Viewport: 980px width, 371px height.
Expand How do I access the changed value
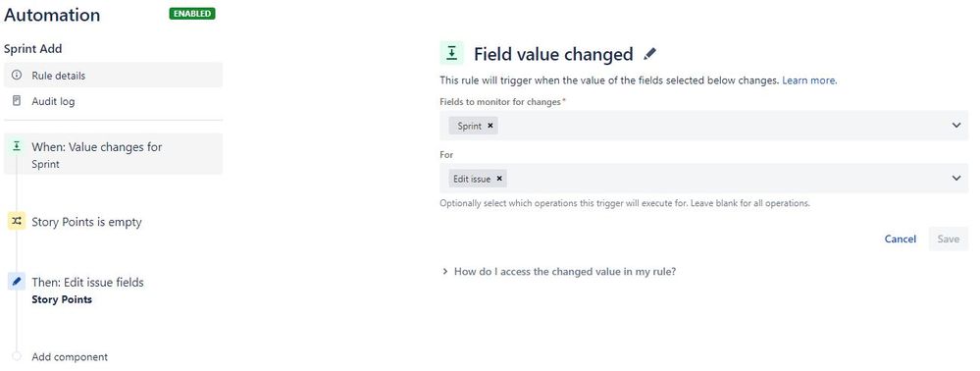558,272
